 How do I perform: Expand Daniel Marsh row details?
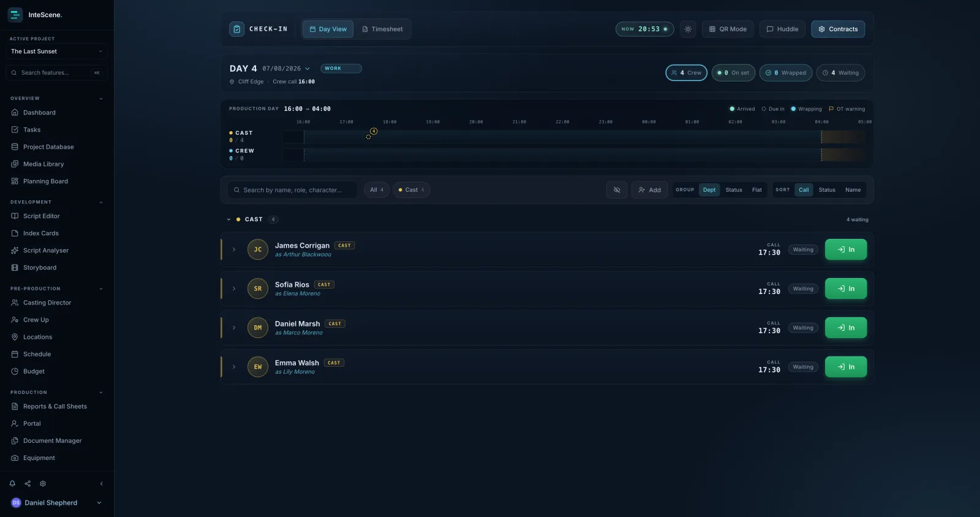234,328
